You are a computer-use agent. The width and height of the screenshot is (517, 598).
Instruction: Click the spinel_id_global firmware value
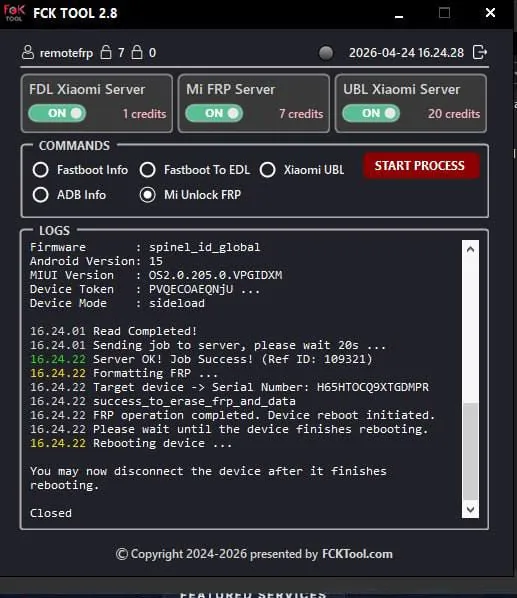coord(204,247)
